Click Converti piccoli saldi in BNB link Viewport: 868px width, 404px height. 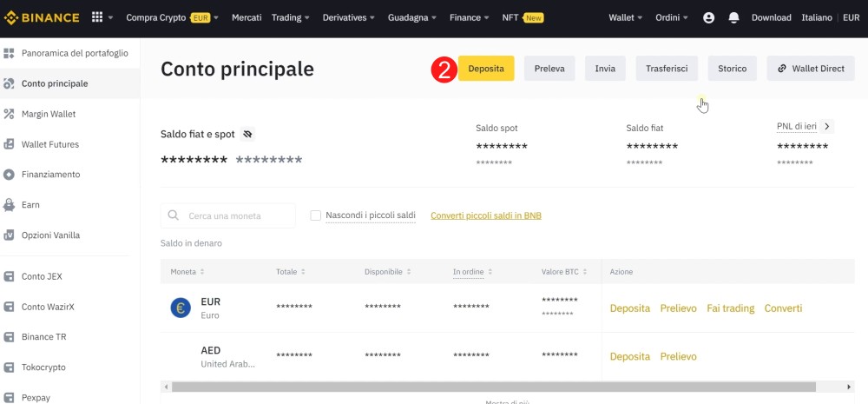click(486, 215)
